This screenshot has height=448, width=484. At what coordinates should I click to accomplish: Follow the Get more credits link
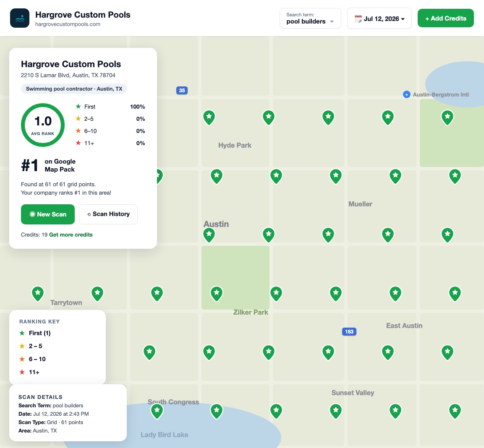click(71, 235)
